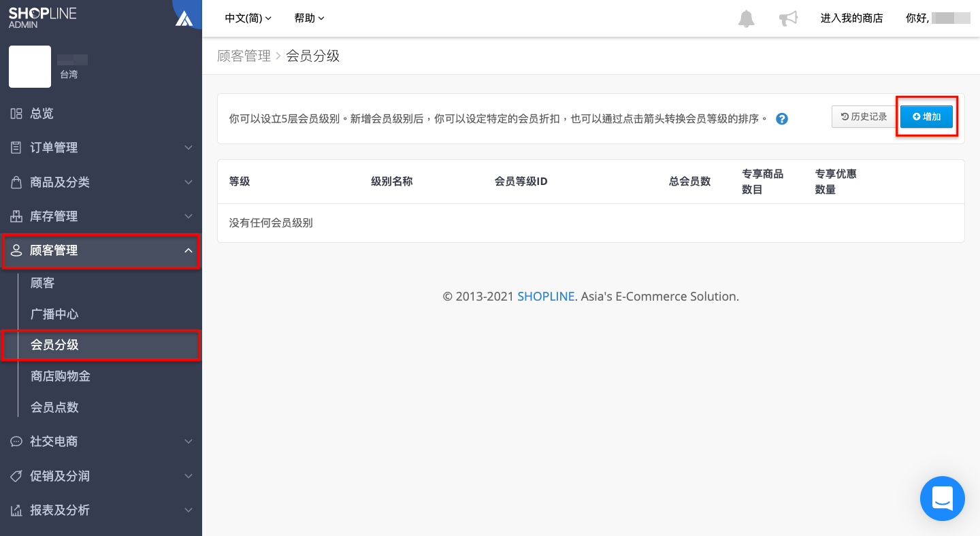
Task: Expand the 订单管理 sidebar section
Action: tap(101, 148)
